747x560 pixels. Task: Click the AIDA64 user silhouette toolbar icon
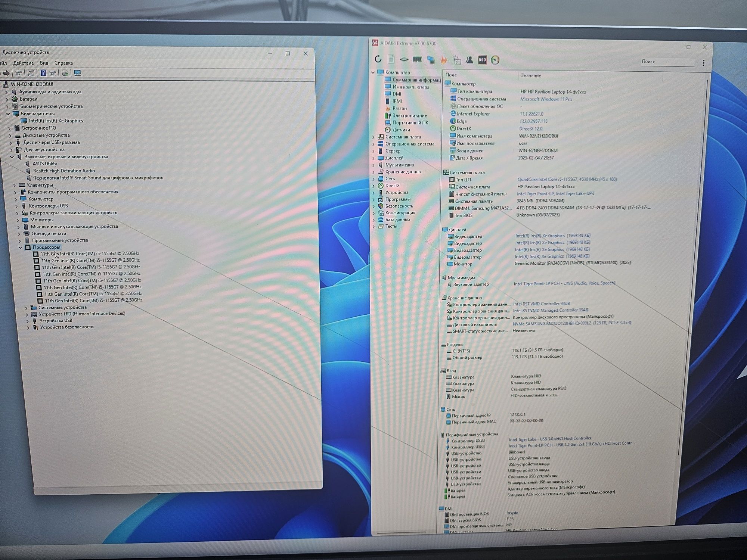tap(469, 60)
